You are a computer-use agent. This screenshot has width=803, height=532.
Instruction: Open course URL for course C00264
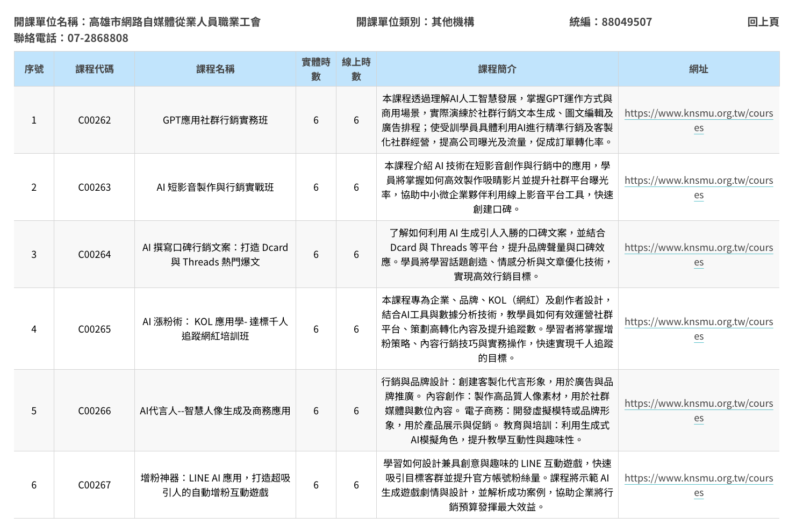[x=698, y=248]
